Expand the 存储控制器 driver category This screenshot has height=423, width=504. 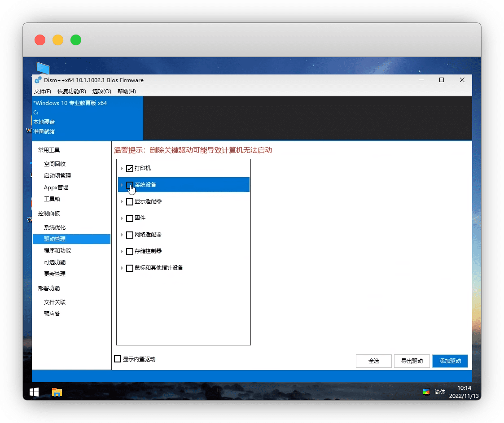tap(122, 251)
